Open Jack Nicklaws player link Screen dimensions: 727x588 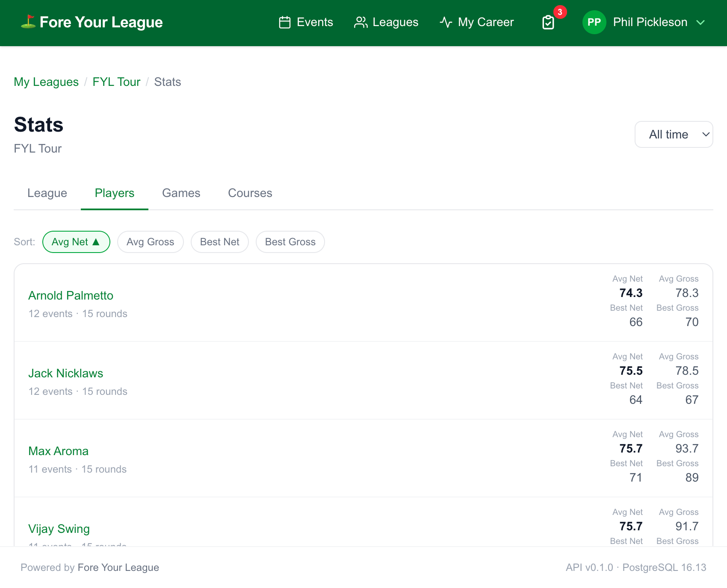[x=65, y=373]
